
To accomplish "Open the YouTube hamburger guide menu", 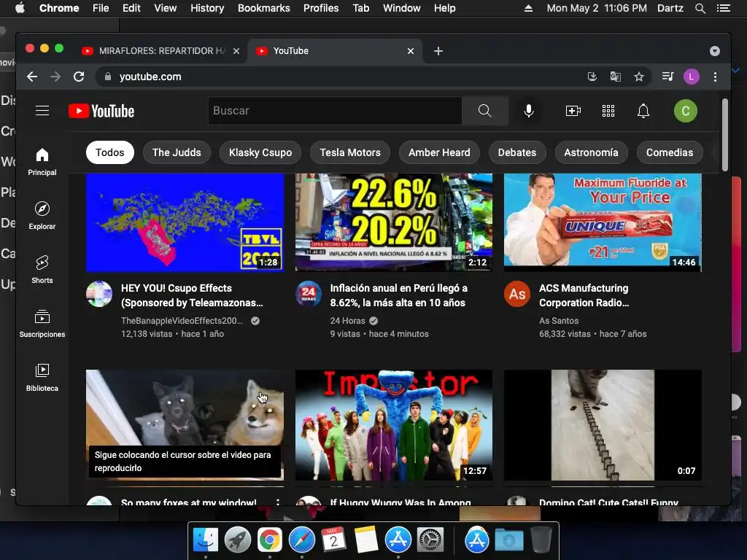I will coord(42,111).
